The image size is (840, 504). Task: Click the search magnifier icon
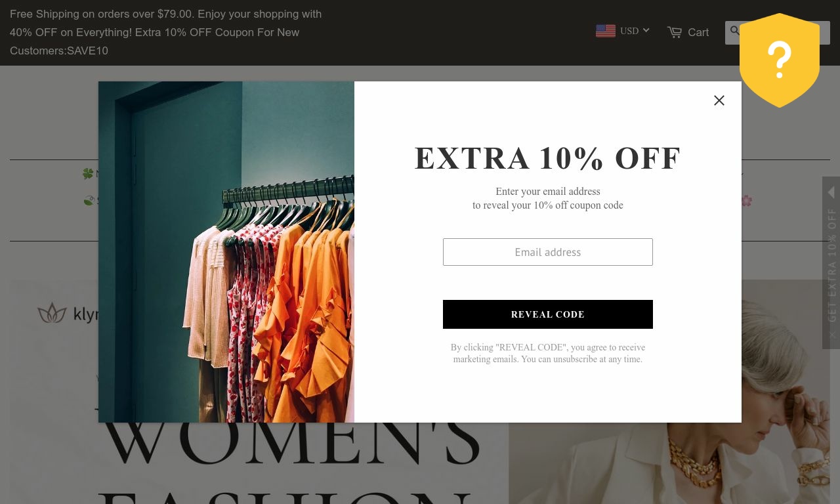tap(735, 31)
